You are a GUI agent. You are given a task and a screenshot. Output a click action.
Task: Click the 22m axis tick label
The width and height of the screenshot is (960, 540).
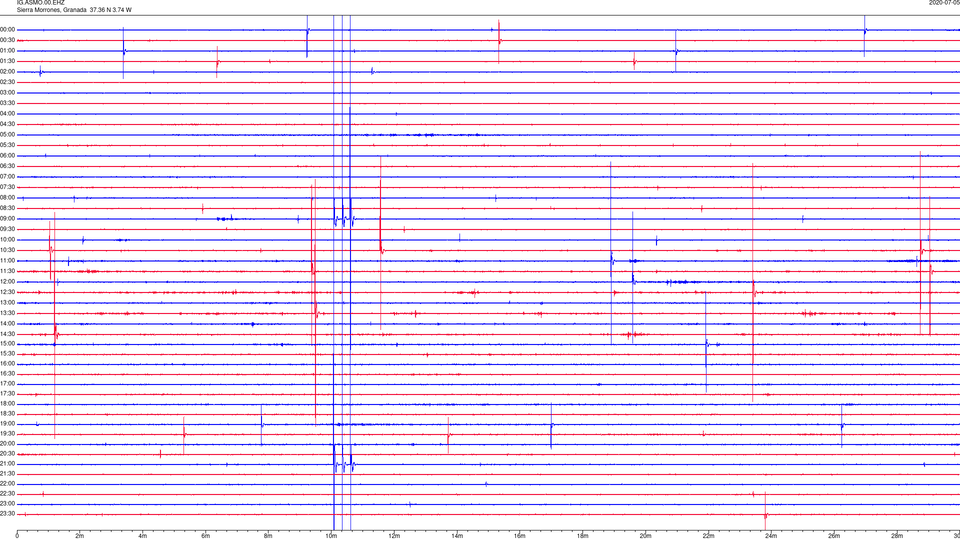click(708, 536)
